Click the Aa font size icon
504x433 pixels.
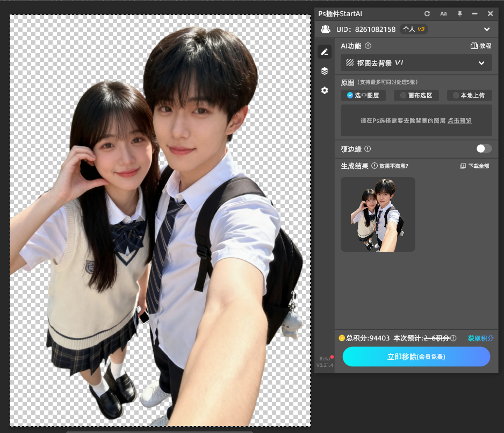[x=443, y=13]
